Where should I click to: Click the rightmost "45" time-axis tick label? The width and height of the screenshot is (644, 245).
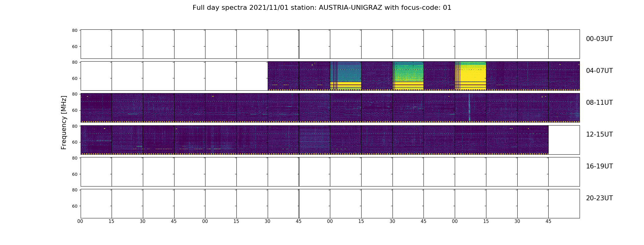pos(548,221)
